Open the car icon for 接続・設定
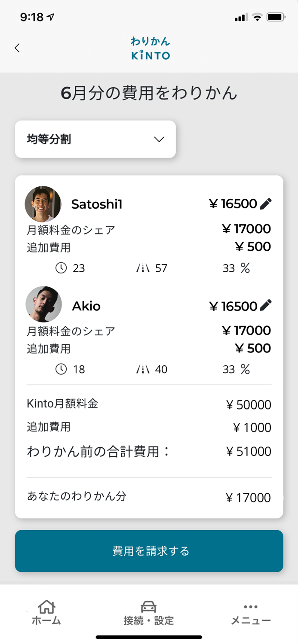This screenshot has height=644, width=298. 148,605
